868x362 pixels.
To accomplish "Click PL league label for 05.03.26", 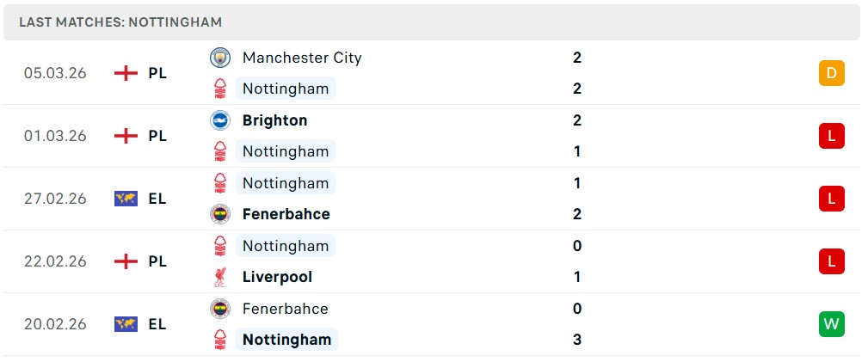I will 157,73.
